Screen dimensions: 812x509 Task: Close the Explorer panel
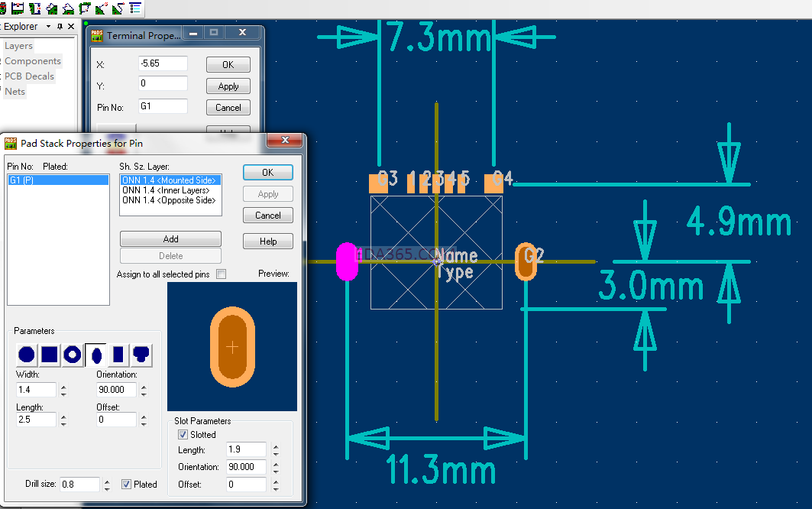(71, 27)
